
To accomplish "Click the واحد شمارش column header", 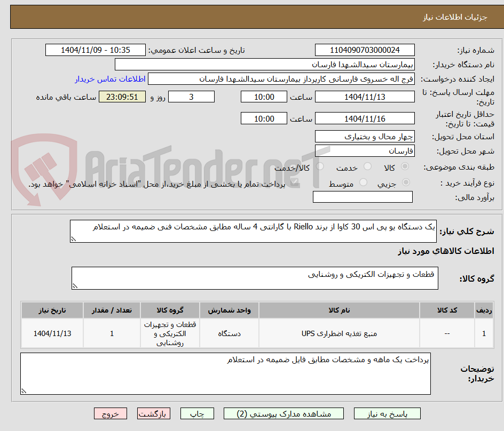I will 229,310.
